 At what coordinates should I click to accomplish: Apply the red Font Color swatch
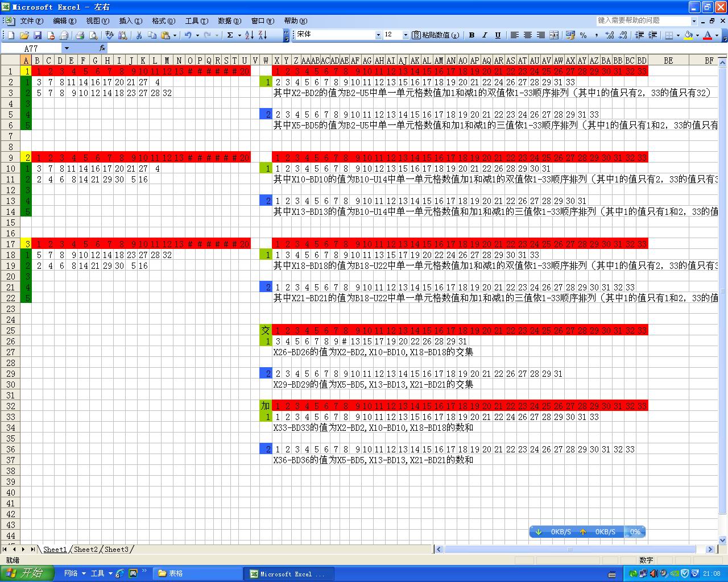pos(708,35)
